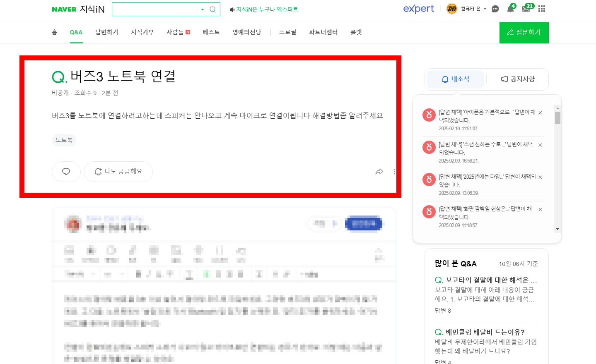Go to the 홈 tab

(54, 32)
